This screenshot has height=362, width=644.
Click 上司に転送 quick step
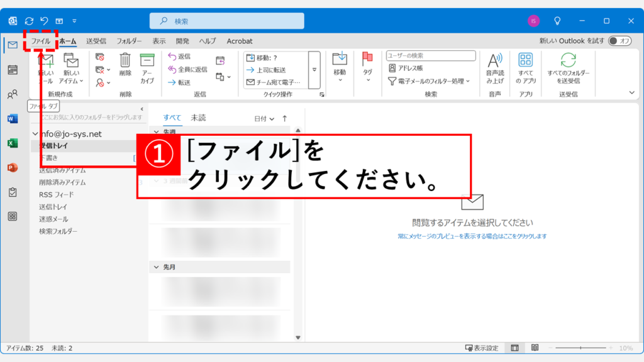click(266, 70)
